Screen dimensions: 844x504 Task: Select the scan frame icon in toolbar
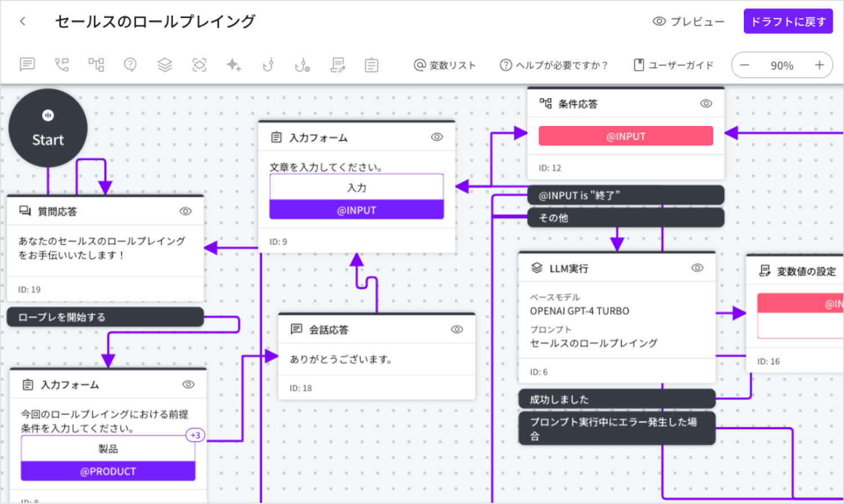click(x=199, y=65)
